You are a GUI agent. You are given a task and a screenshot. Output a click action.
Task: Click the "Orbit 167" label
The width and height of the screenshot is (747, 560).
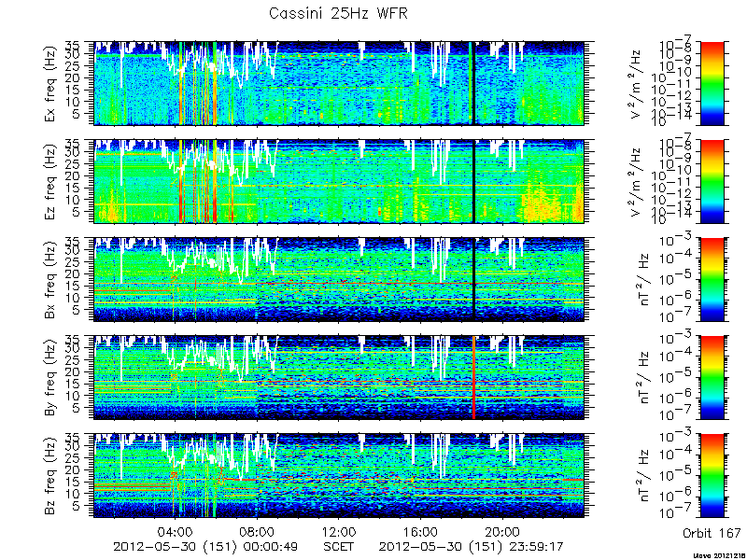pos(712,533)
